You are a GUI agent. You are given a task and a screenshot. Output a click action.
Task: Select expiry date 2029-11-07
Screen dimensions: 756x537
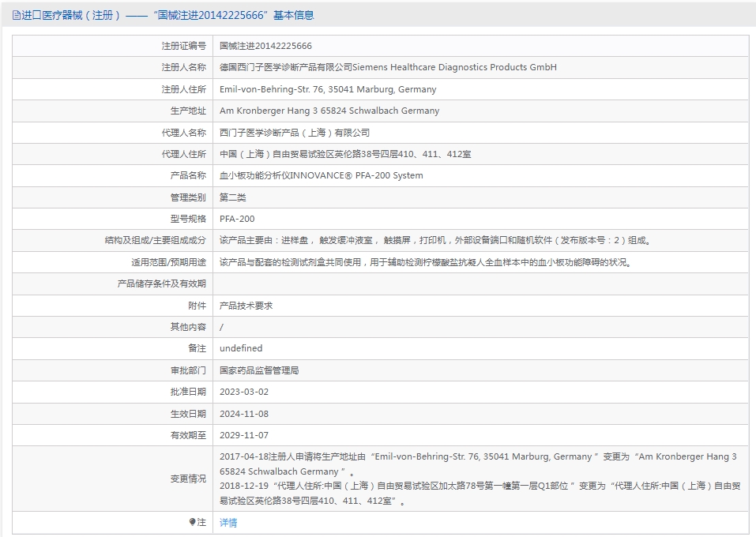pos(244,435)
